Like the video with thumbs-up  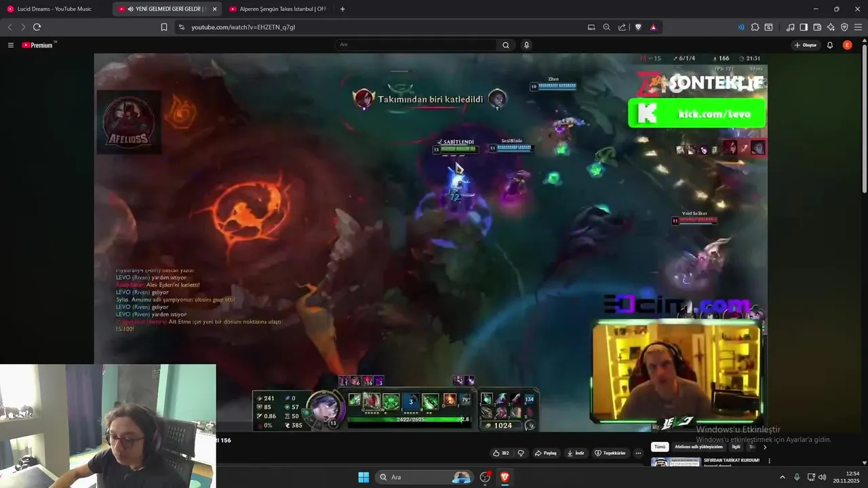tap(501, 453)
